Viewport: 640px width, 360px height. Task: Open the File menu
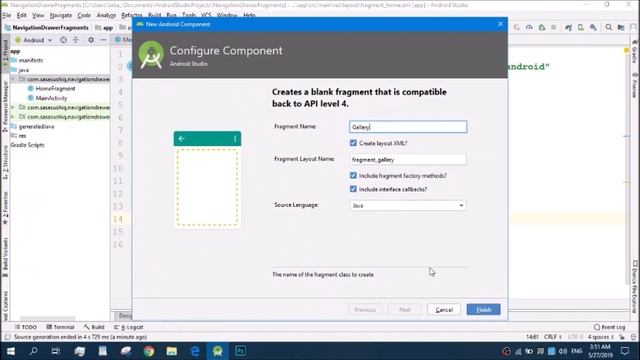tap(7, 15)
